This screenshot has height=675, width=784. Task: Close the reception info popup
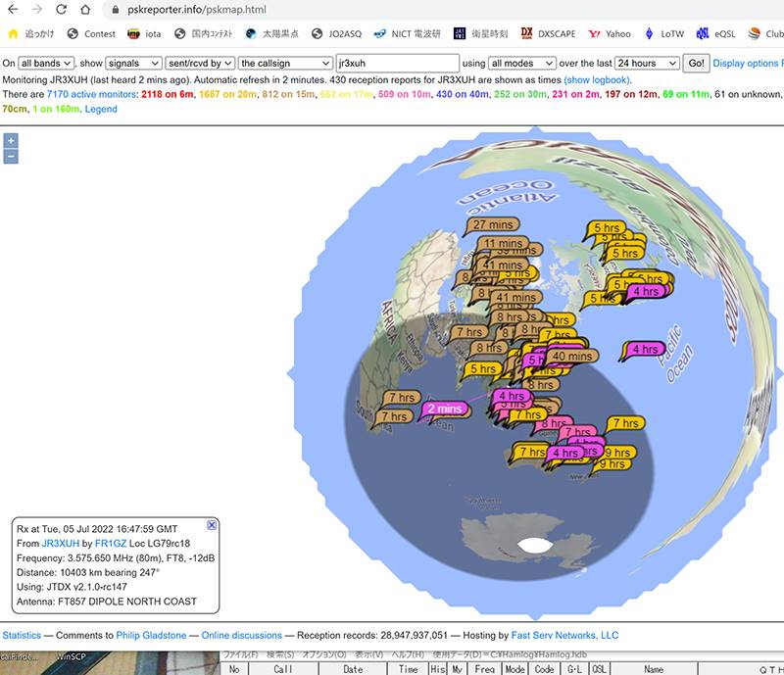pyautogui.click(x=213, y=526)
